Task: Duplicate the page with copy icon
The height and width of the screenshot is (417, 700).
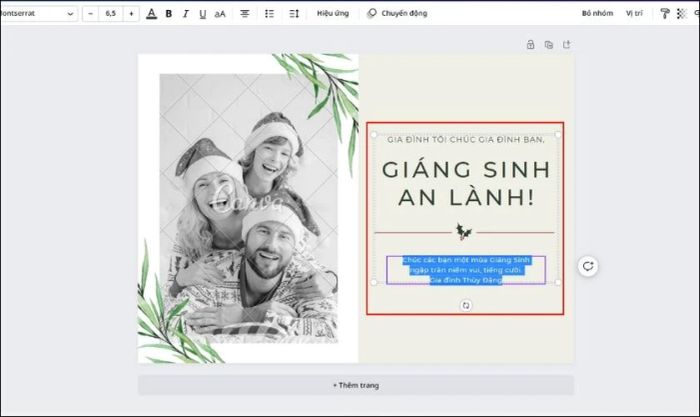Action: click(x=549, y=45)
